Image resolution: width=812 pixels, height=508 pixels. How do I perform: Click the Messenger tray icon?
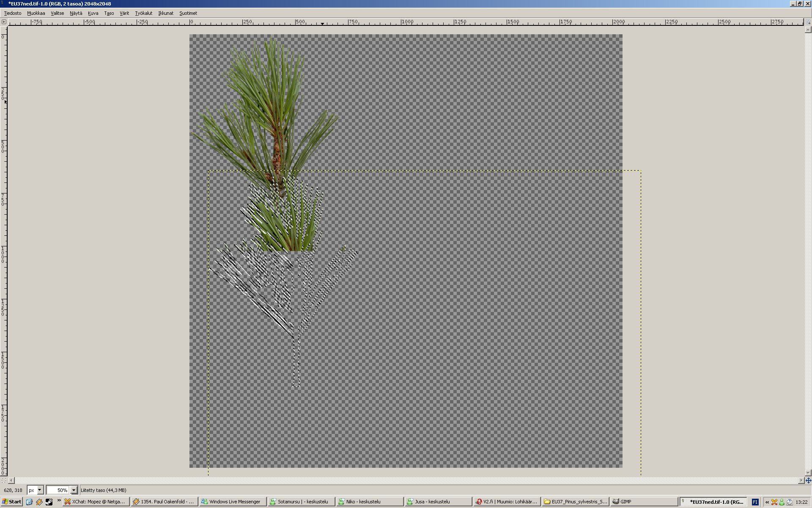782,502
